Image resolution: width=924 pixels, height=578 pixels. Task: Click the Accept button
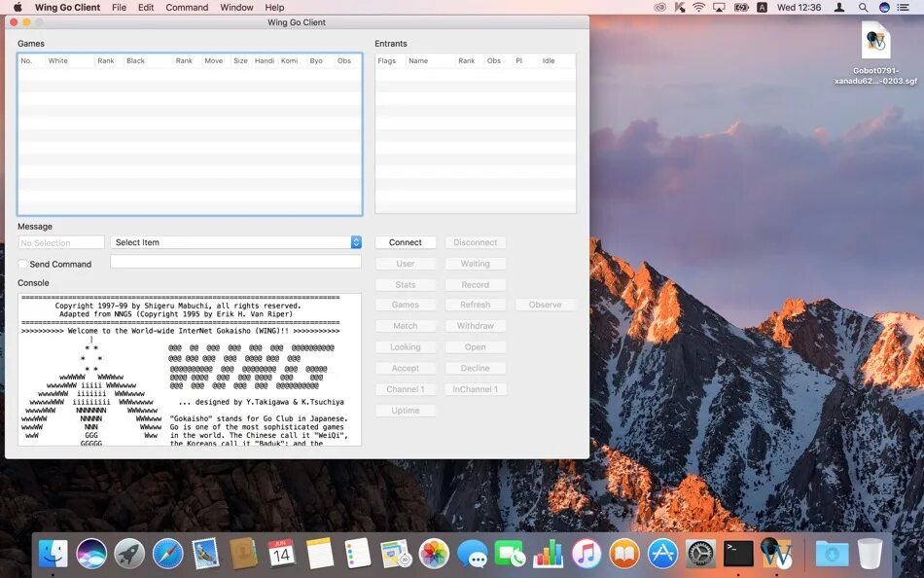[x=406, y=368]
